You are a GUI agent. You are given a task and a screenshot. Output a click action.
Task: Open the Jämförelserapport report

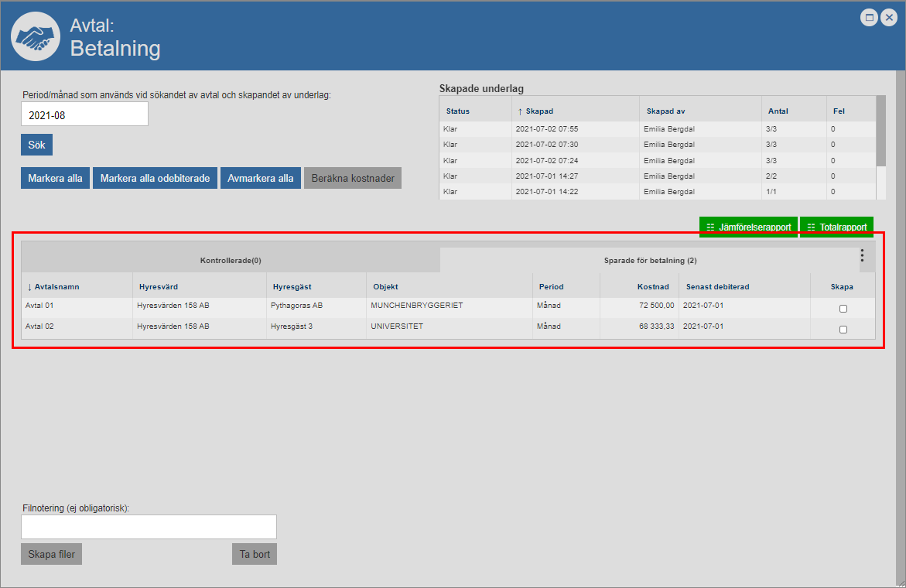tap(748, 227)
